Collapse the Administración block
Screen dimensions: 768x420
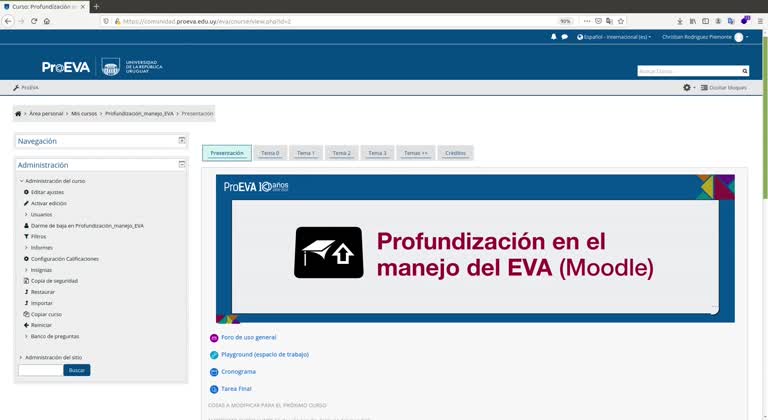coord(182,164)
